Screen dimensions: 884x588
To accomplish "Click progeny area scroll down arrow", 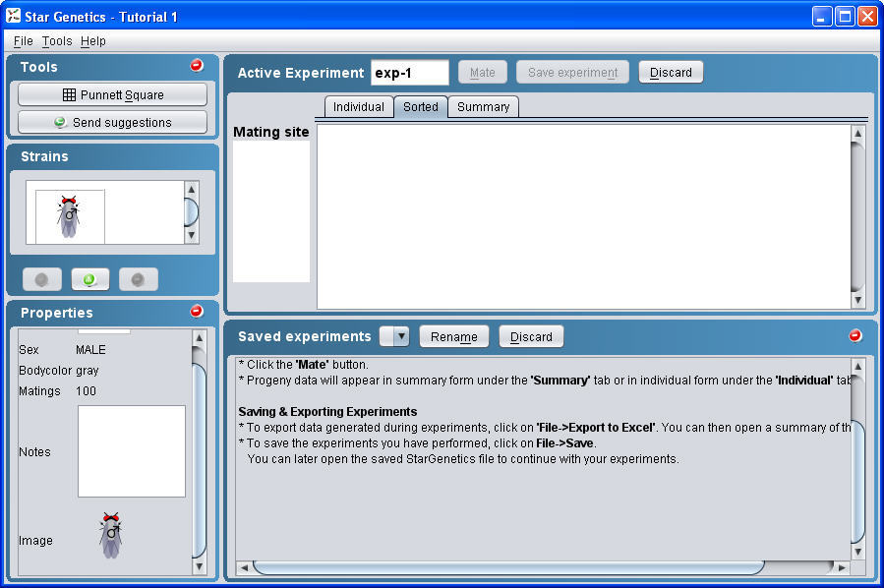I will tap(857, 300).
